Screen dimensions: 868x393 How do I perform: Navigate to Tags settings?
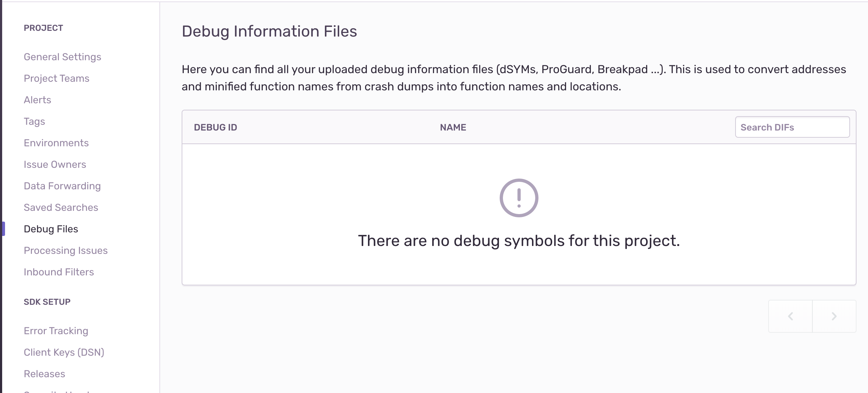coord(34,122)
